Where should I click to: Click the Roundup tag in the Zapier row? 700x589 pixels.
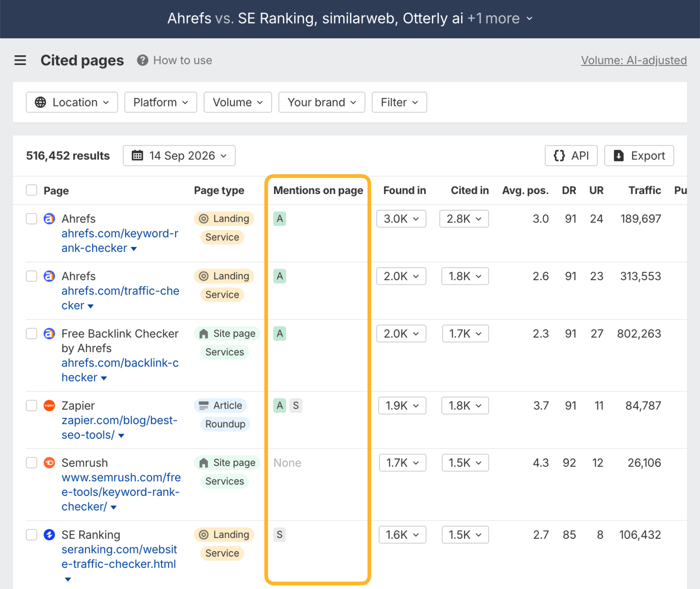[x=225, y=424]
